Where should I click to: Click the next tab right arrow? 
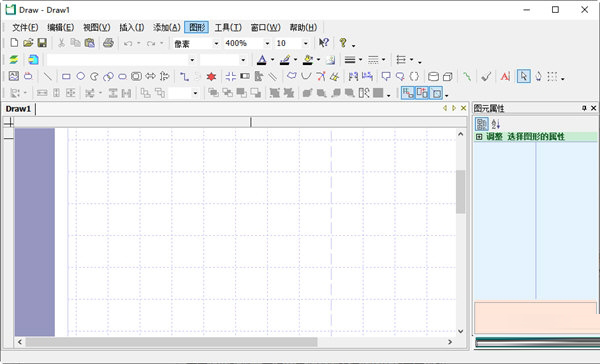454,108
